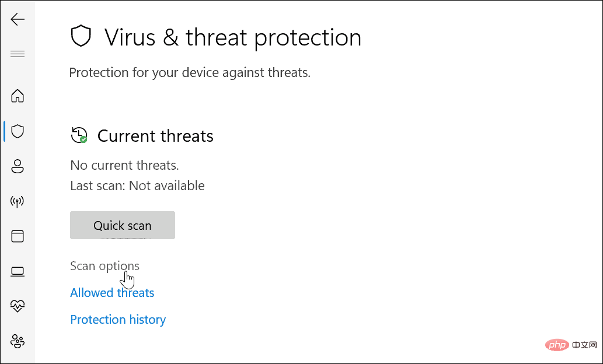Select the Device security laptop icon
Image resolution: width=603 pixels, height=364 pixels.
(x=18, y=271)
